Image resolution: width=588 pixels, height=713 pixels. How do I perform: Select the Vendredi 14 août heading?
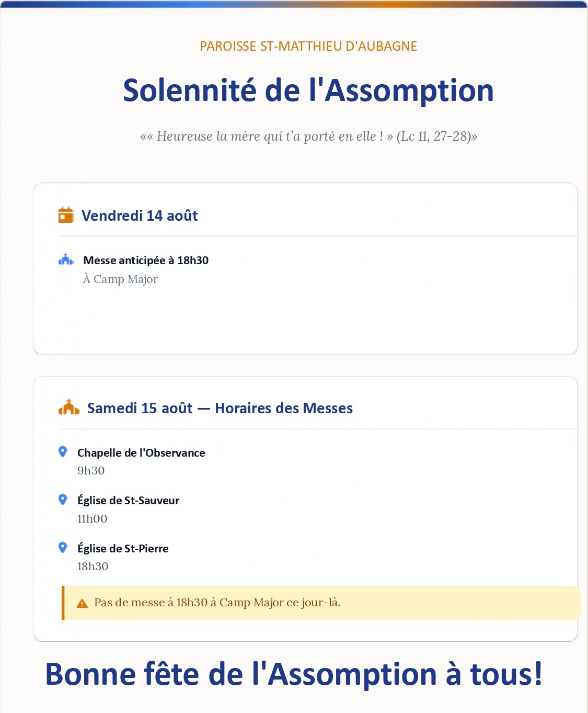140,216
